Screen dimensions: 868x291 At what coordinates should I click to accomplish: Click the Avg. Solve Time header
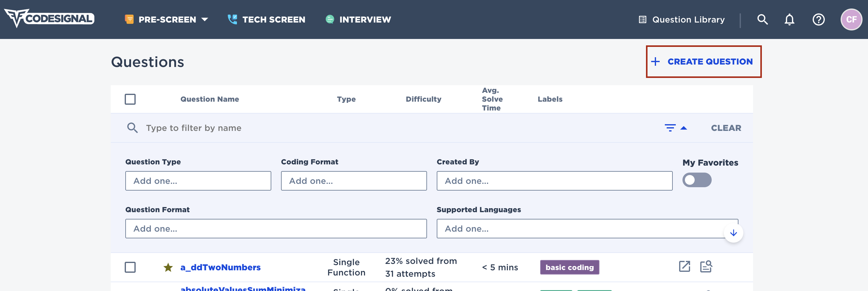[492, 99]
